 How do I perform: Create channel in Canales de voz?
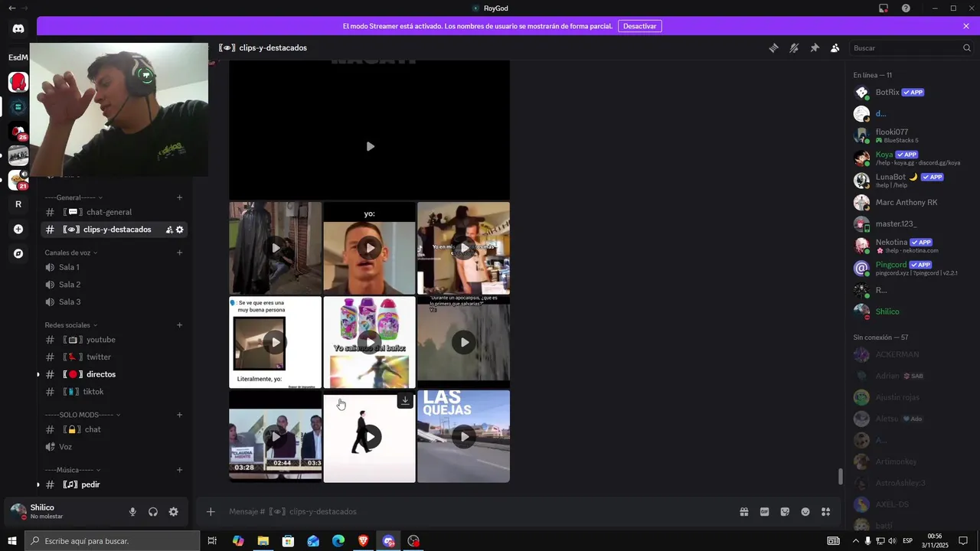pyautogui.click(x=180, y=253)
